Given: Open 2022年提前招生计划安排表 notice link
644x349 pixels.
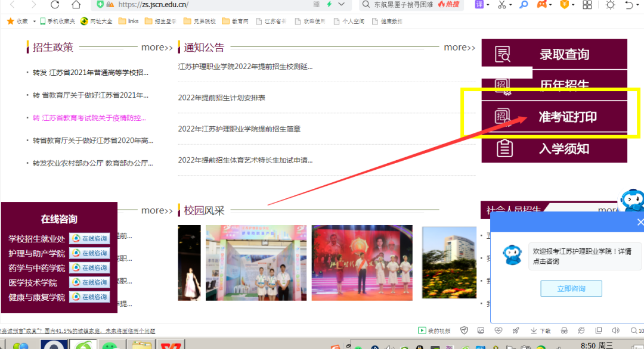Looking at the screenshot, I should pyautogui.click(x=222, y=98).
